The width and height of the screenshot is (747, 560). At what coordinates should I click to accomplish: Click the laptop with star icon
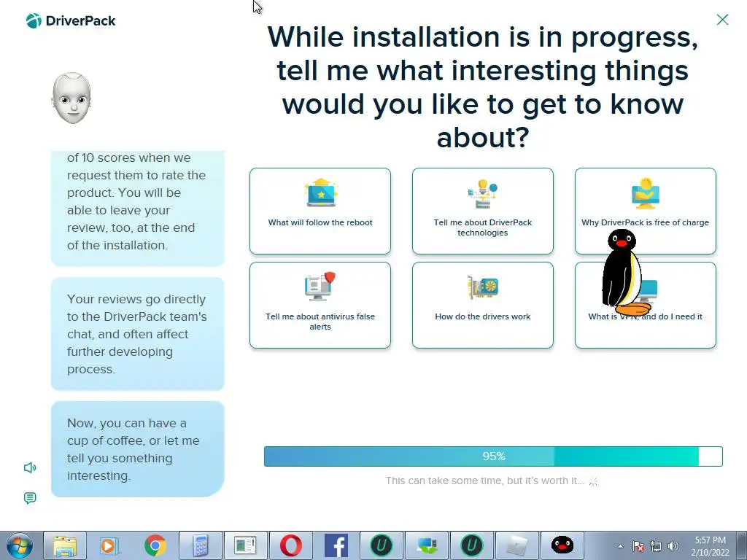pos(321,192)
